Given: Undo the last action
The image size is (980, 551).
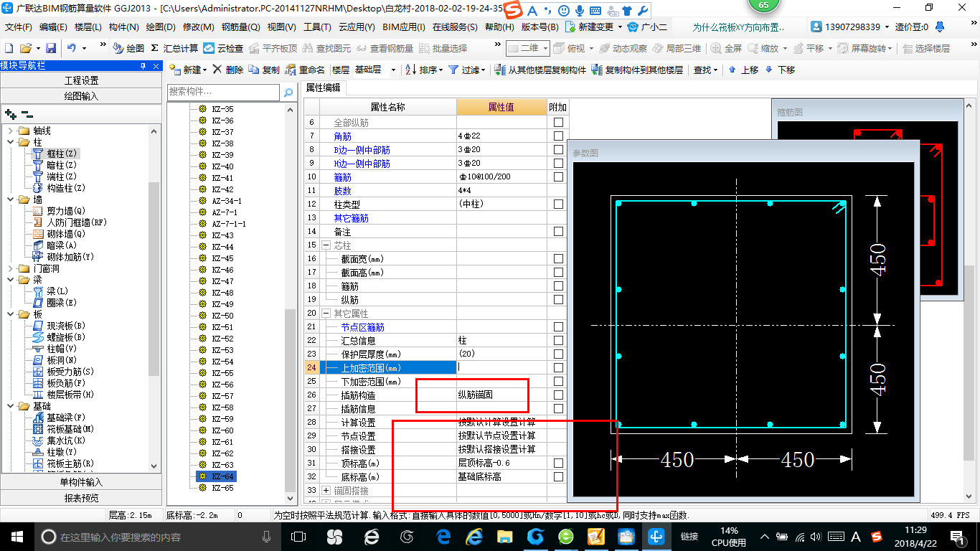Looking at the screenshot, I should (x=72, y=48).
